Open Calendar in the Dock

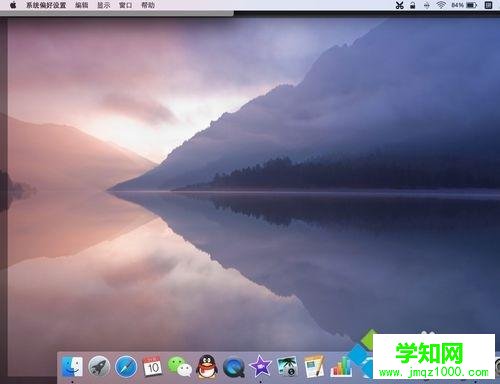tap(152, 367)
